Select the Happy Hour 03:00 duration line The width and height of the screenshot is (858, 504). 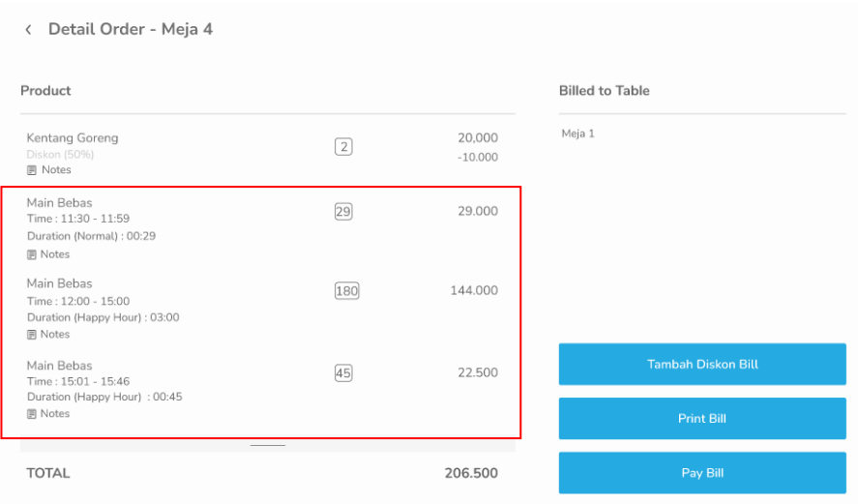coord(103,317)
